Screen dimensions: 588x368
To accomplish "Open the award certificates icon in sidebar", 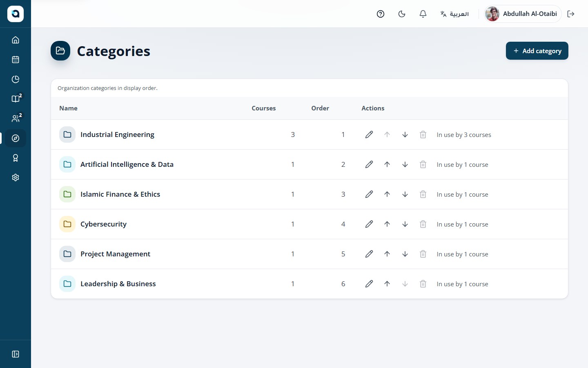I will 16,158.
